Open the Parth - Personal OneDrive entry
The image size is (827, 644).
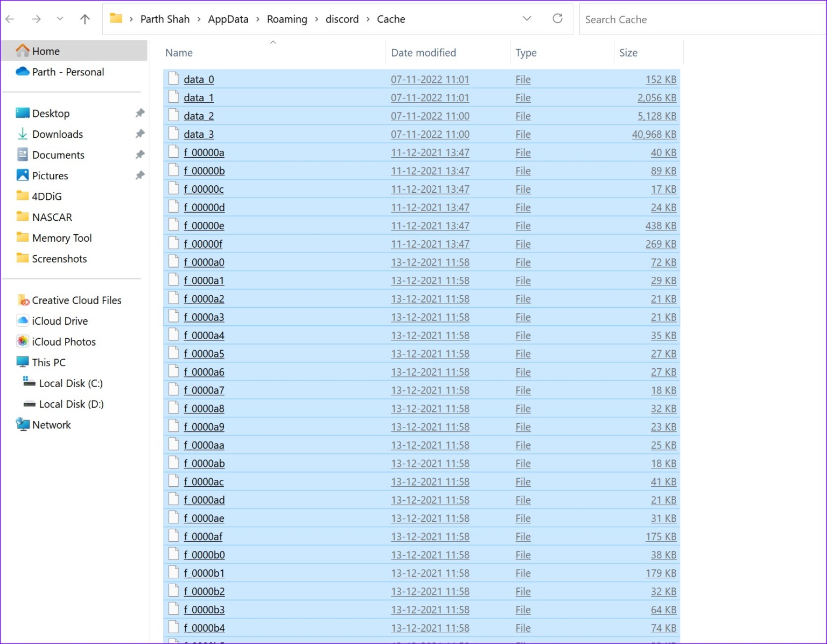click(68, 72)
